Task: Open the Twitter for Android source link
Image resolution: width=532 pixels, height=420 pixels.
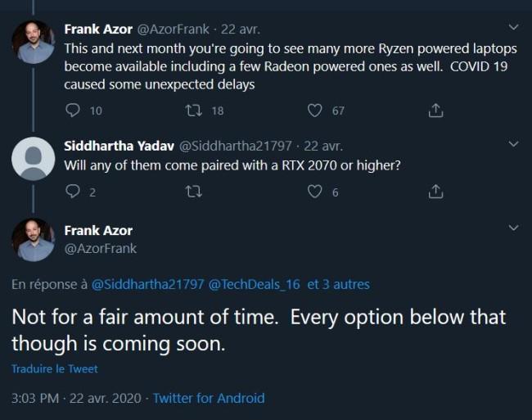Action: (209, 398)
